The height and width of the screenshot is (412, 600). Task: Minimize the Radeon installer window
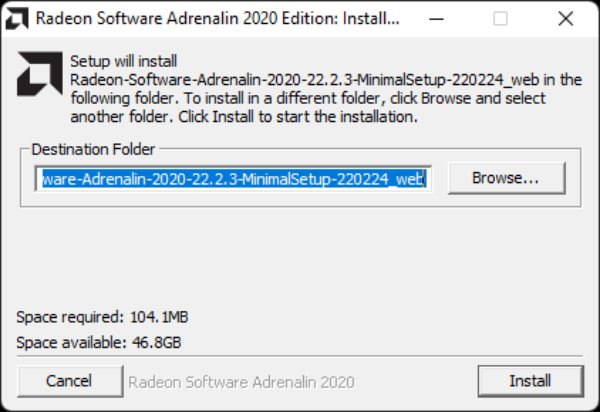click(436, 18)
